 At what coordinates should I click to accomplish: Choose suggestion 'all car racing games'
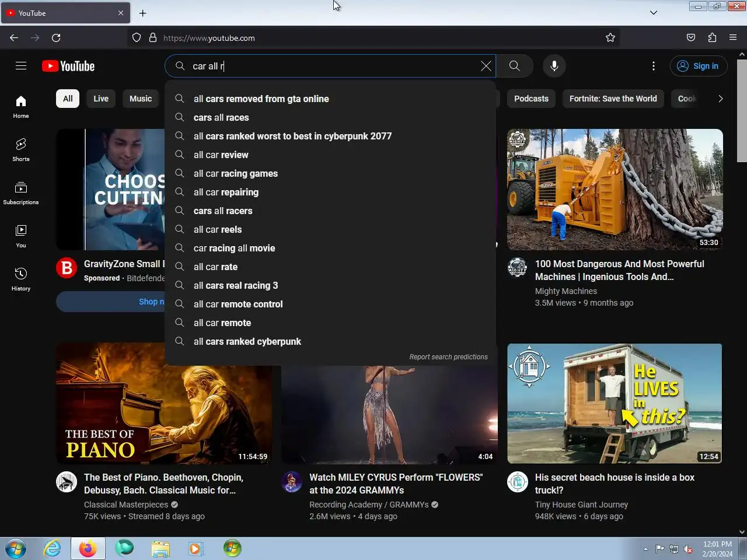330,173
